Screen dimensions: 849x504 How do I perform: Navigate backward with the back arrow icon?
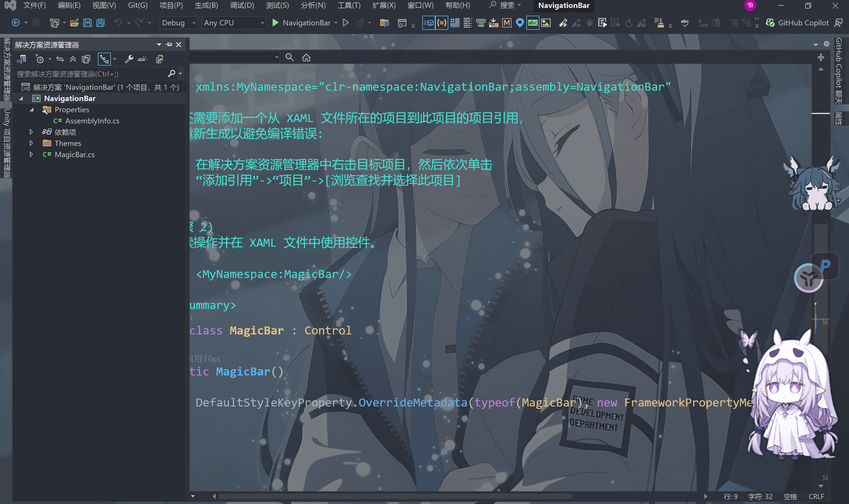coord(15,23)
